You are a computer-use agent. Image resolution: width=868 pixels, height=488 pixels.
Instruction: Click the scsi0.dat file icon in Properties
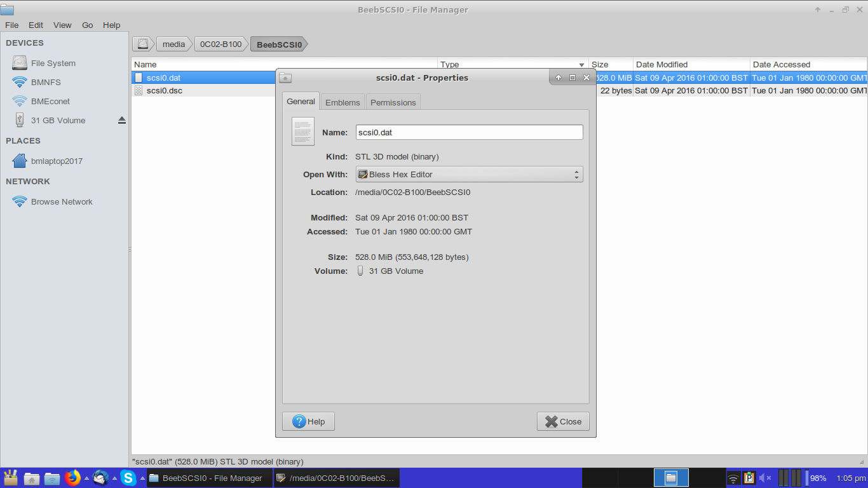tap(303, 132)
